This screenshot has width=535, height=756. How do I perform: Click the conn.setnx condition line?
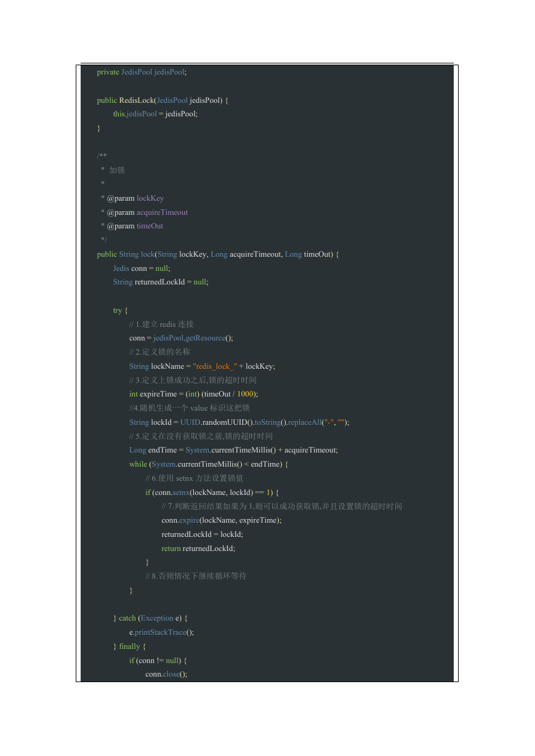coord(212,493)
